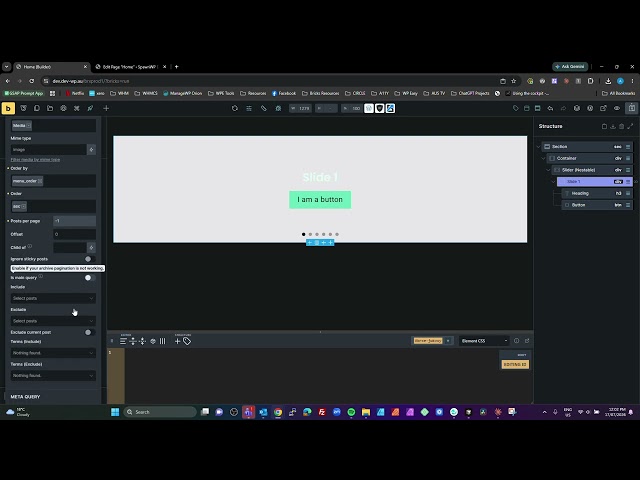Switch to the Home (Builder) browser tab
The width and height of the screenshot is (640, 480).
51,67
